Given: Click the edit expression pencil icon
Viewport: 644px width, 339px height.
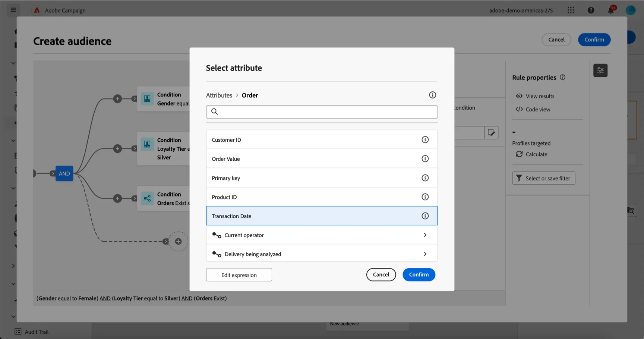Looking at the screenshot, I should point(491,133).
